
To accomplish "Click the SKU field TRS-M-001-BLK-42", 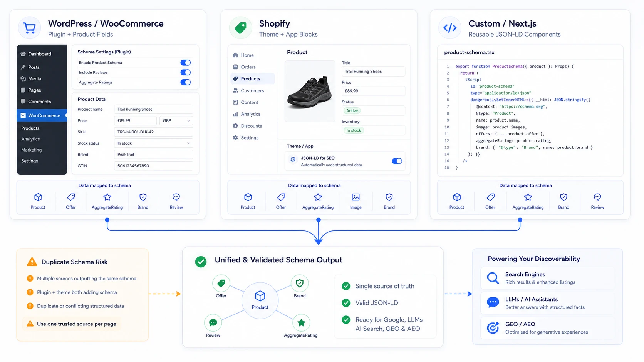I will tap(153, 132).
